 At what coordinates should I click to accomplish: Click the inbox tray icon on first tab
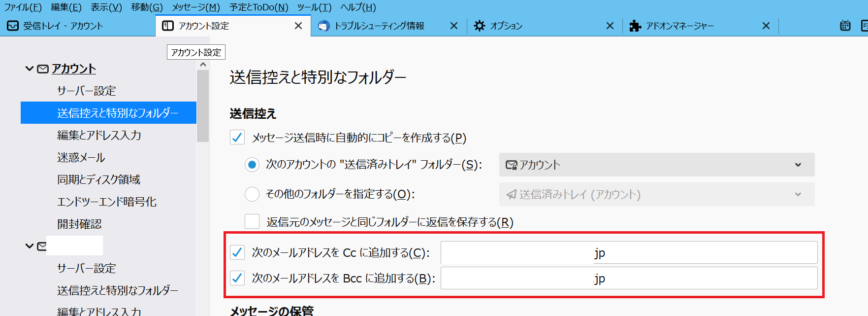click(x=13, y=26)
